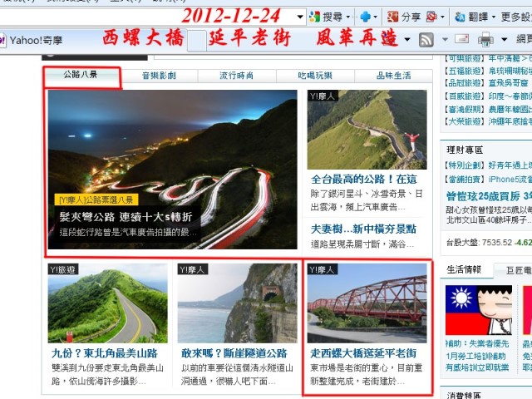The width and height of the screenshot is (532, 399).
Task: Switch to the Yahoo!奇摩 browser tab
Action: point(36,41)
